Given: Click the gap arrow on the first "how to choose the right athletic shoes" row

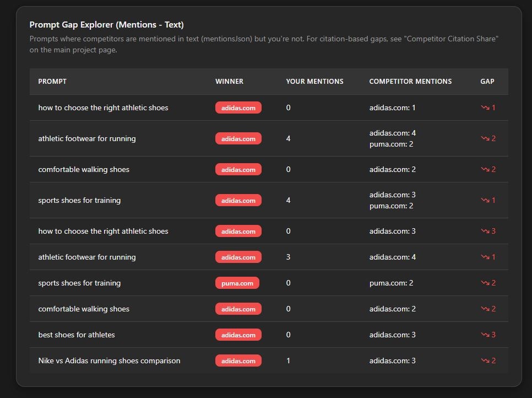Looking at the screenshot, I should point(487,107).
